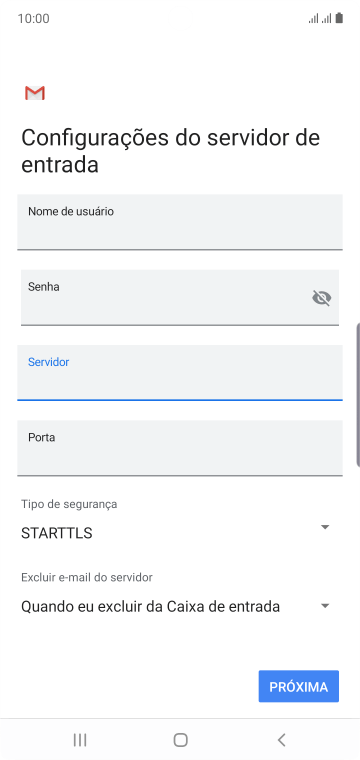360x760 pixels.
Task: Focus the Senha password field
Action: tap(180, 298)
